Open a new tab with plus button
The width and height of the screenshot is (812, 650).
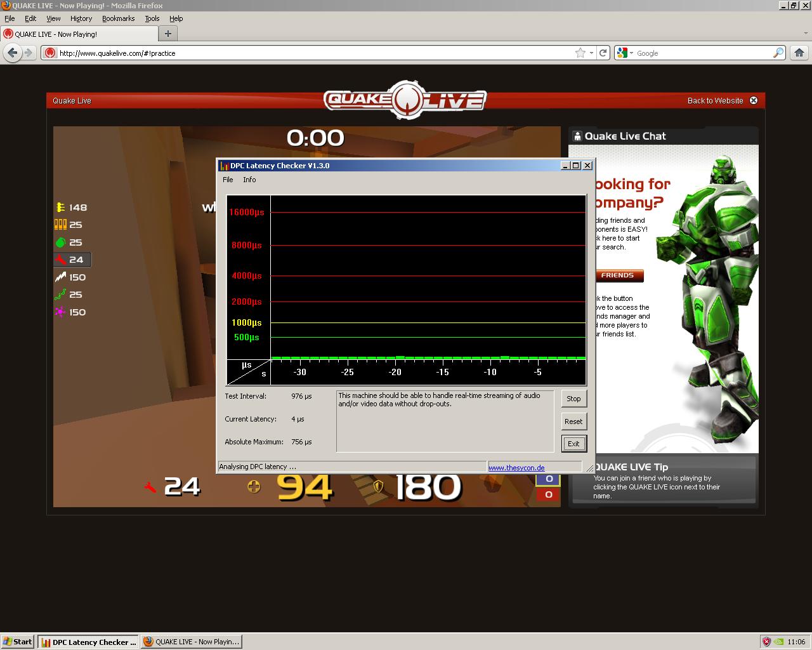click(x=168, y=34)
